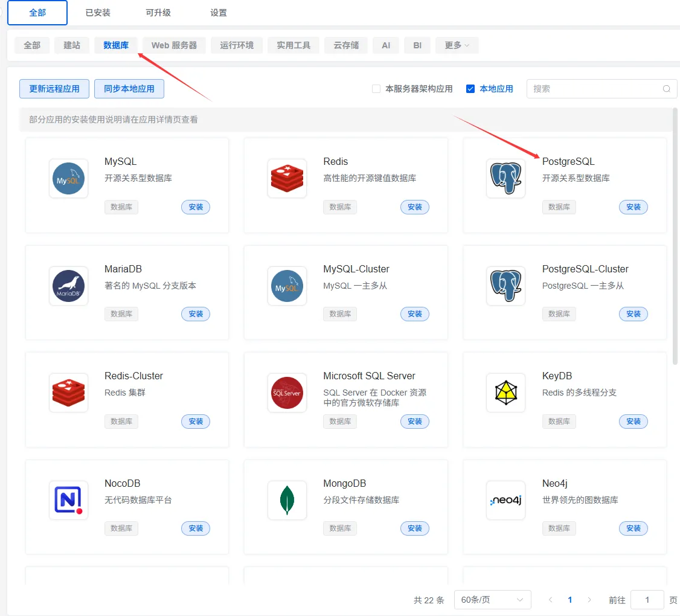Click the vertical scrollbar in app list

point(675,236)
